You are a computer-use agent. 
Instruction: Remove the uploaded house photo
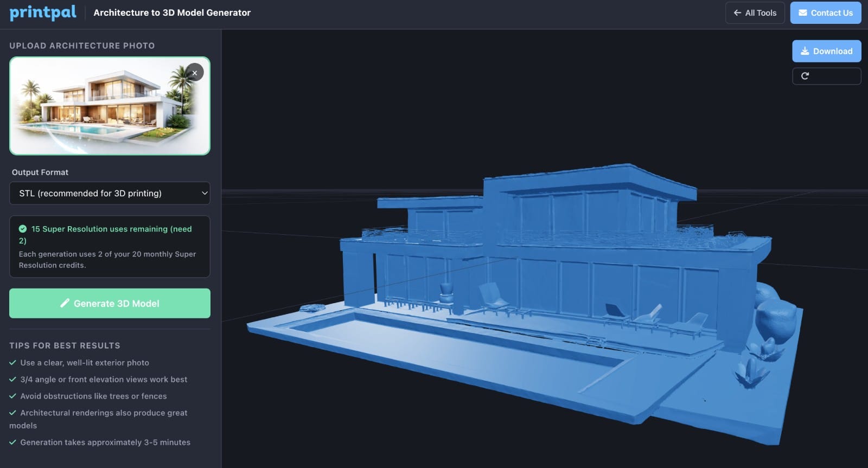(194, 73)
